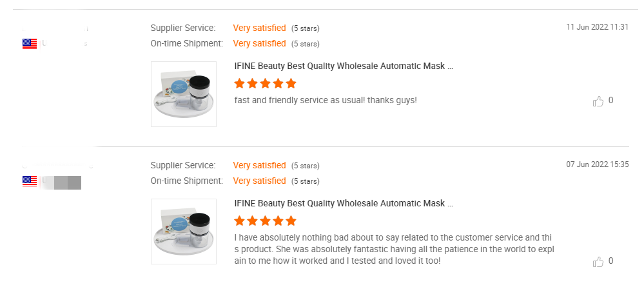The height and width of the screenshot is (287, 644).
Task: Click the like count on the first review
Action: click(610, 101)
